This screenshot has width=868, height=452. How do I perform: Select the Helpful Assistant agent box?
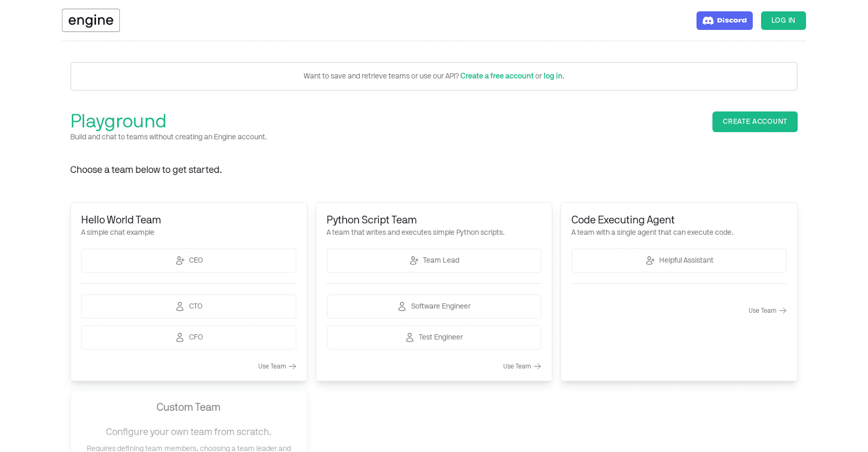click(679, 261)
